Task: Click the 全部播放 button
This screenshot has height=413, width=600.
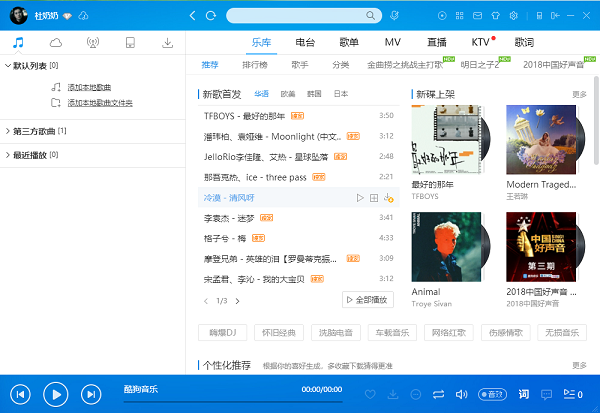Action: click(367, 300)
